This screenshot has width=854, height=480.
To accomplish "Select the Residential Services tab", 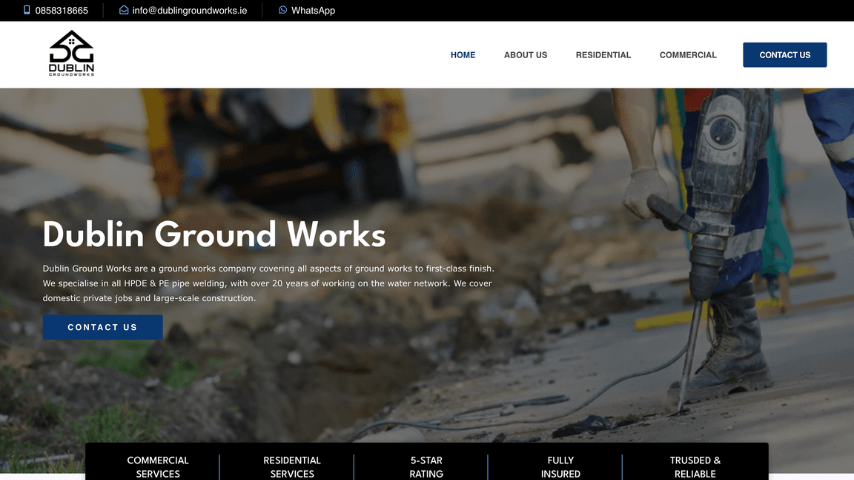I will tap(292, 467).
